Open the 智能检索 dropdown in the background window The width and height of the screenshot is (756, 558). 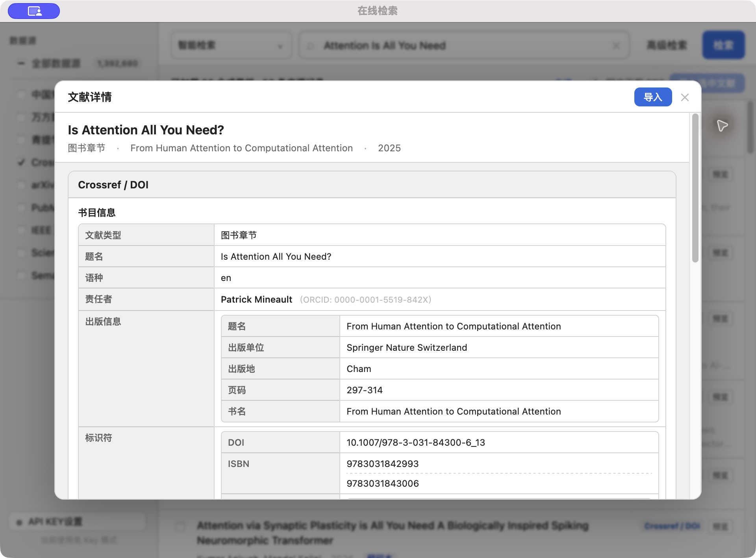pyautogui.click(x=231, y=45)
